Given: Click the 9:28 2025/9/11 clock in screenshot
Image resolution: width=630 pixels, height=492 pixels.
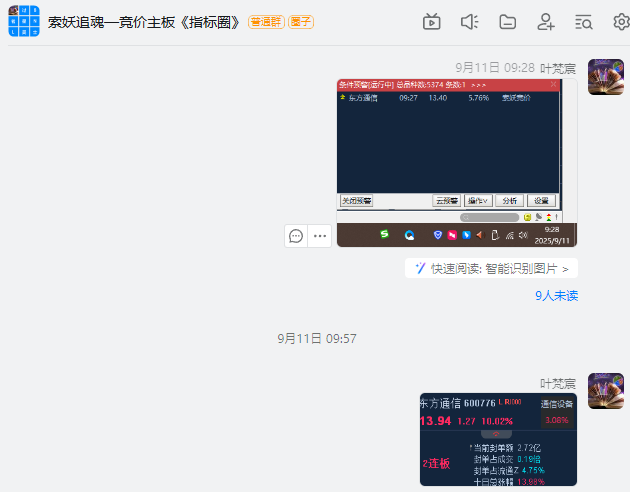Looking at the screenshot, I should (552, 235).
